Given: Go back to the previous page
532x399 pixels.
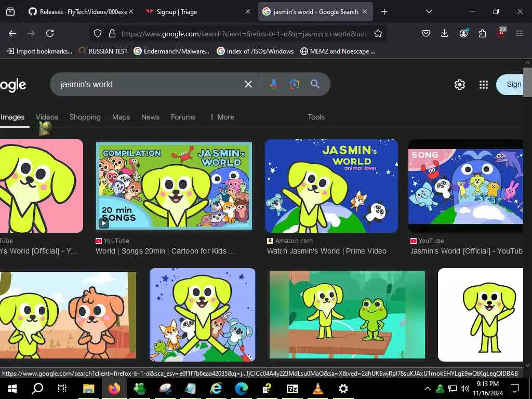Looking at the screenshot, I should 12,33.
